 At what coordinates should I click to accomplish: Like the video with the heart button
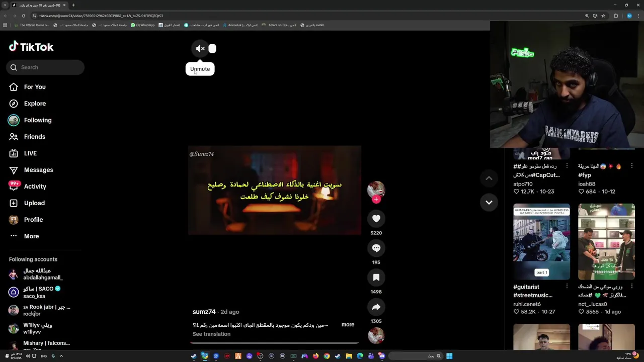tap(376, 219)
